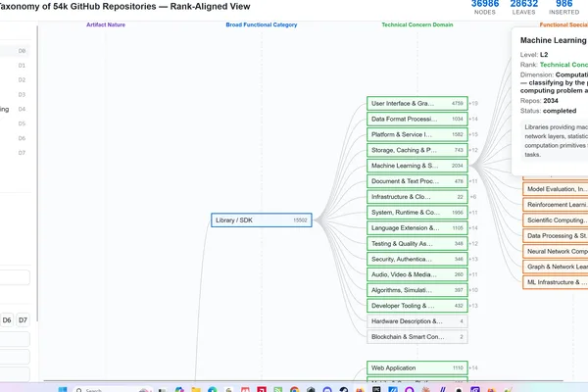The width and height of the screenshot is (588, 392).
Task: Expand +14 beside Language Extension node
Action: point(473,228)
